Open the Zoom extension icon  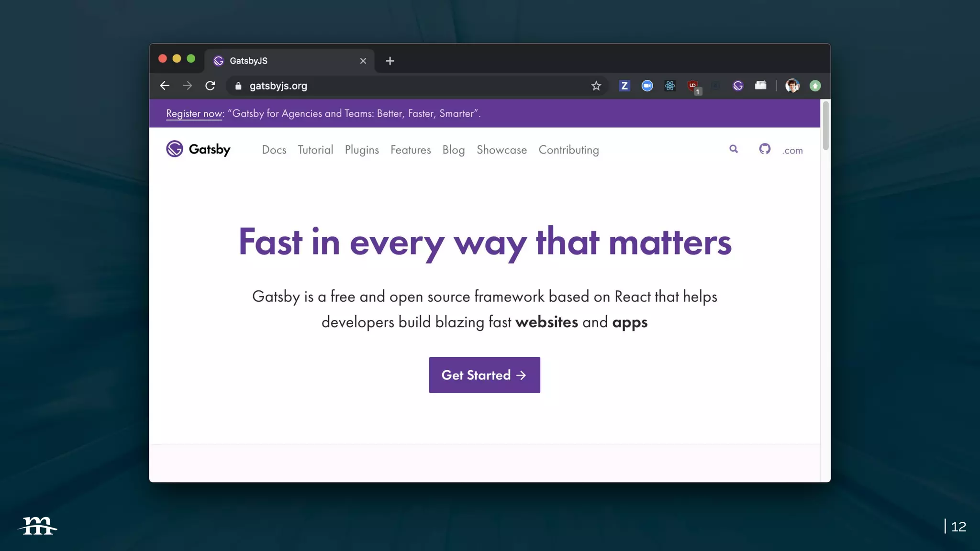coord(647,86)
